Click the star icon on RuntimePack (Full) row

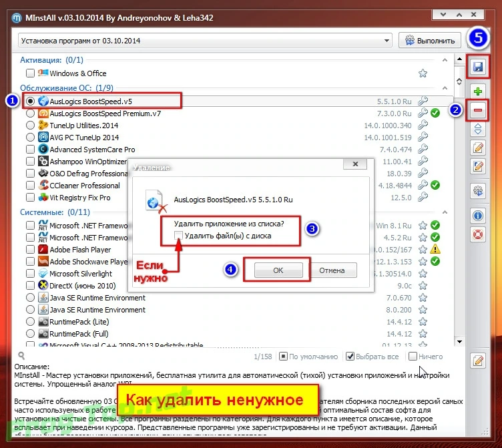(423, 333)
